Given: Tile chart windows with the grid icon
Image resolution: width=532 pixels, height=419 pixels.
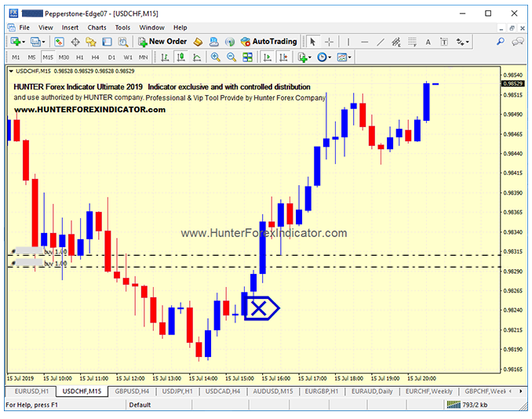Looking at the screenshot, I should 247,57.
